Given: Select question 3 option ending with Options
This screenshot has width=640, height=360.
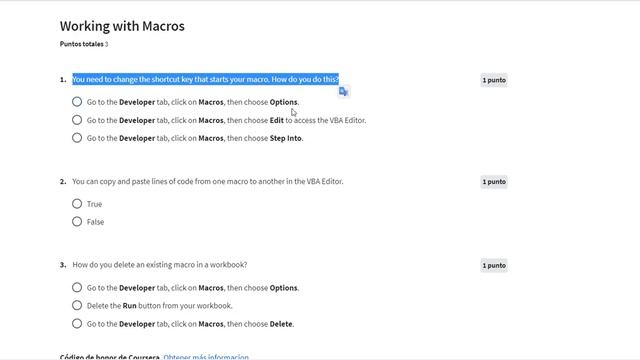Looking at the screenshot, I should [x=77, y=287].
